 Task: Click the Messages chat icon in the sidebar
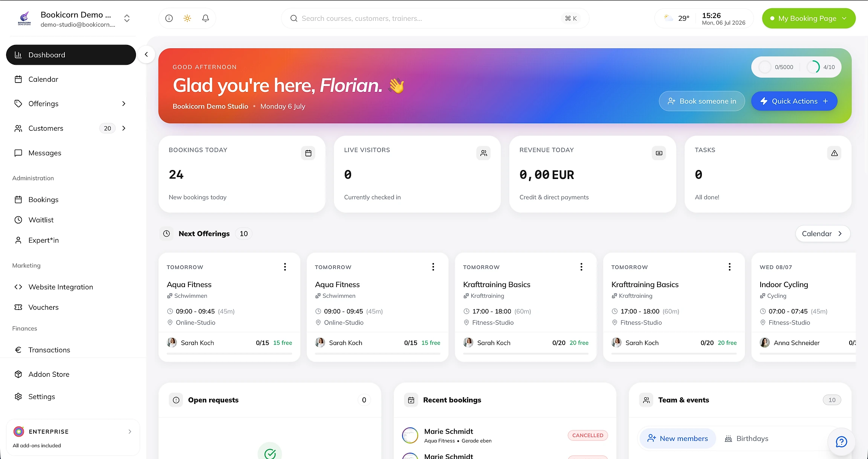click(x=18, y=153)
